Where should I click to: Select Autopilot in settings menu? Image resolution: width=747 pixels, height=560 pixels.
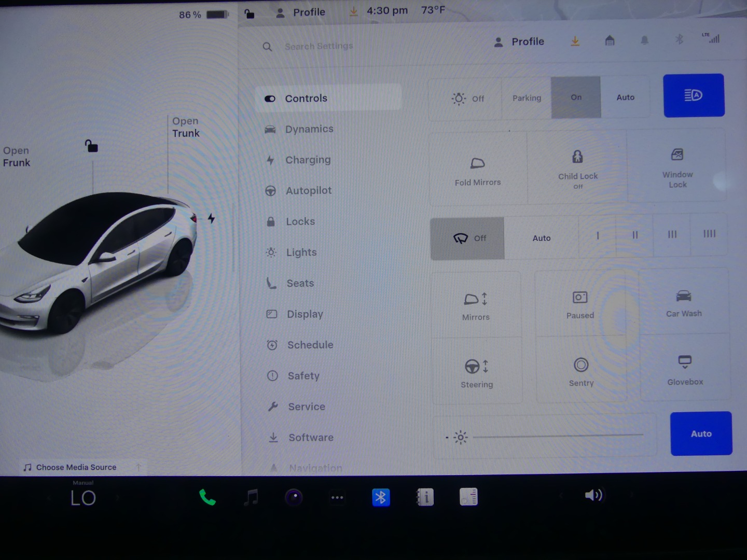point(308,191)
